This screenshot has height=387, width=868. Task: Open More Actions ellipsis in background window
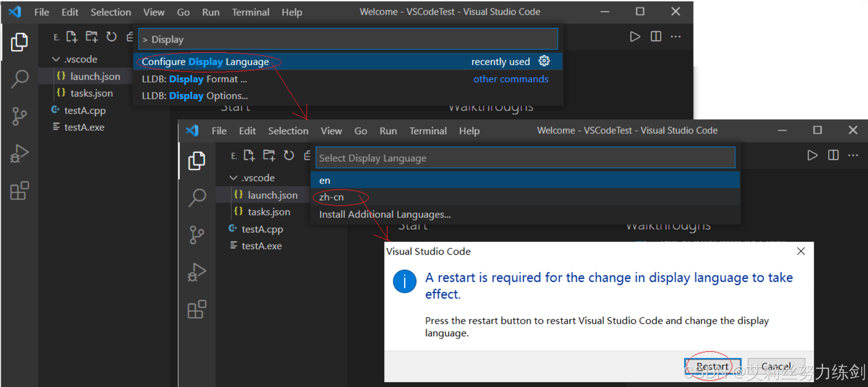pyautogui.click(x=675, y=36)
